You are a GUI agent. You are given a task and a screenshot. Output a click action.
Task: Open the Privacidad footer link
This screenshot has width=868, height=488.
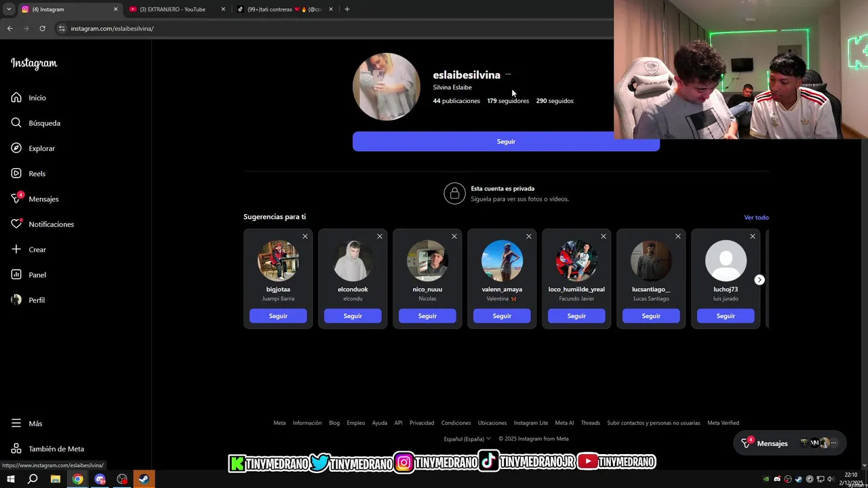click(x=422, y=423)
